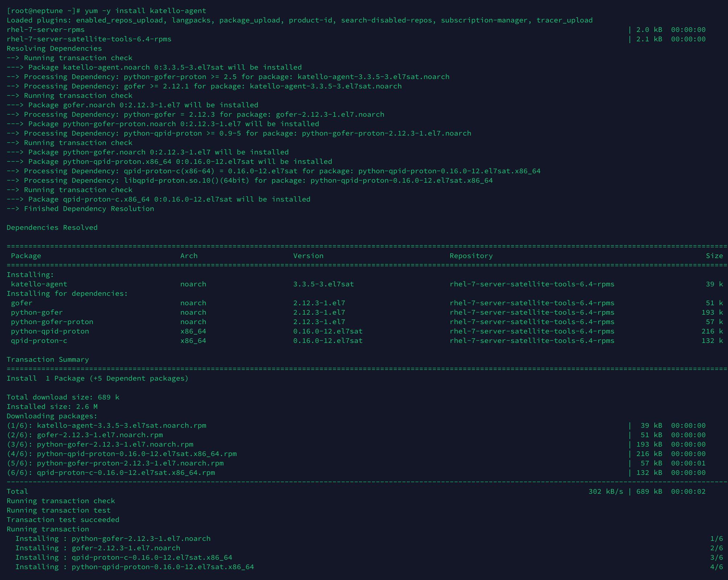Click the '216 k' size in the table
The height and width of the screenshot is (580, 728).
[x=712, y=331]
